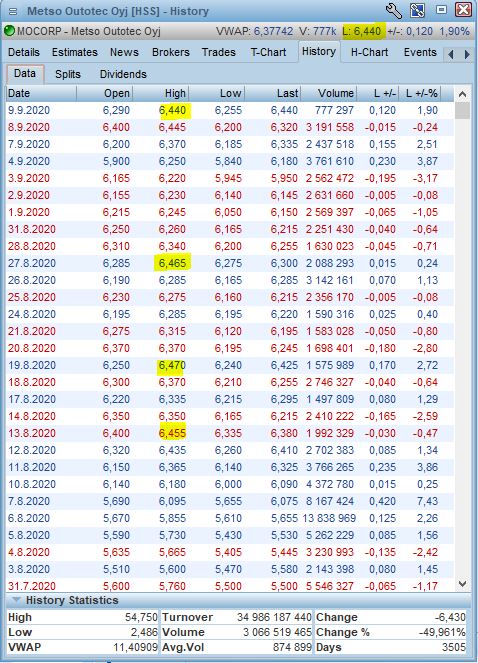The width and height of the screenshot is (478, 663).
Task: Move tabs right with the right arrow
Action: click(467, 54)
